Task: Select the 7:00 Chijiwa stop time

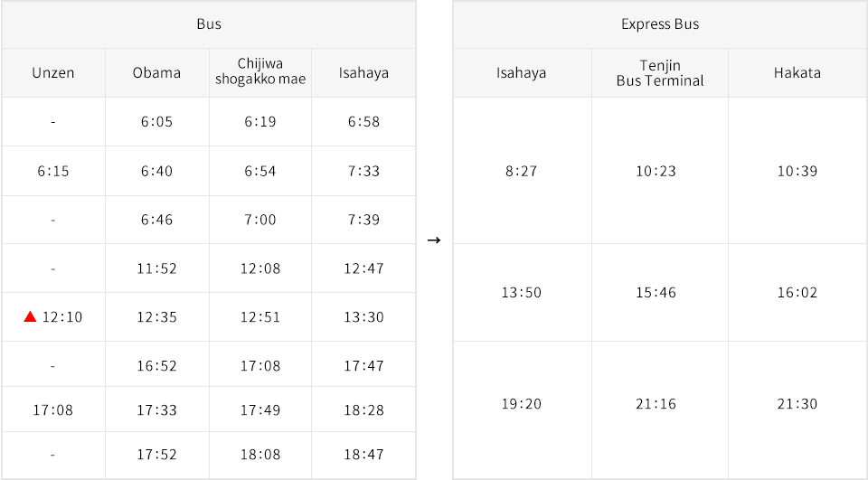Action: pos(260,220)
